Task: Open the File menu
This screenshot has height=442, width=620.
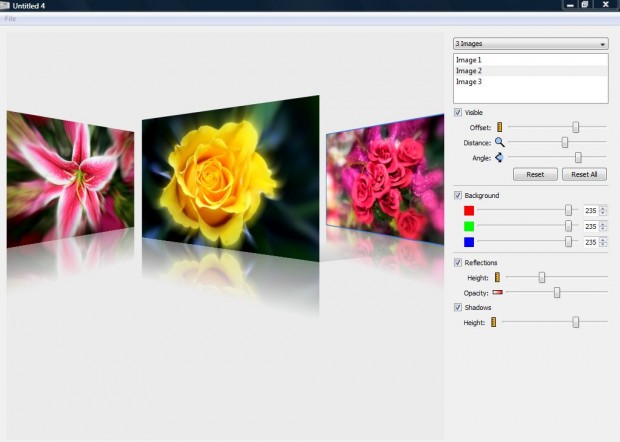Action: [x=10, y=19]
